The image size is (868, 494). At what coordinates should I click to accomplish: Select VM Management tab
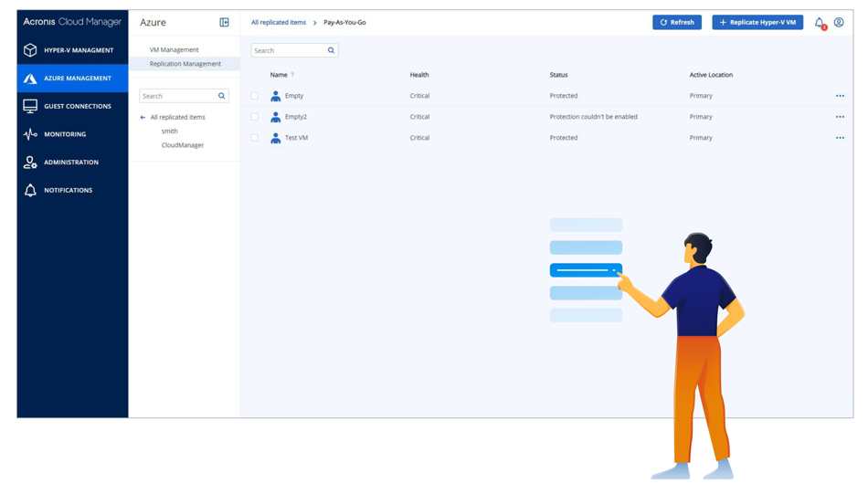[x=174, y=50]
